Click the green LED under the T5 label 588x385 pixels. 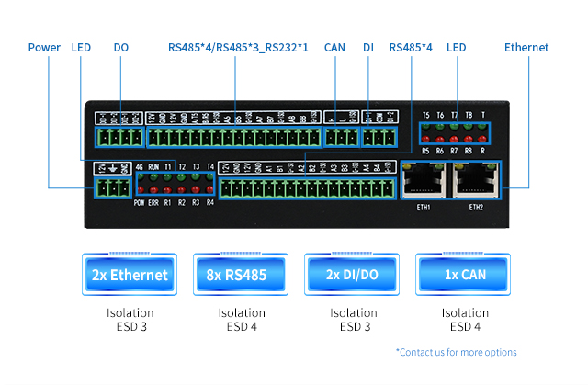(425, 127)
